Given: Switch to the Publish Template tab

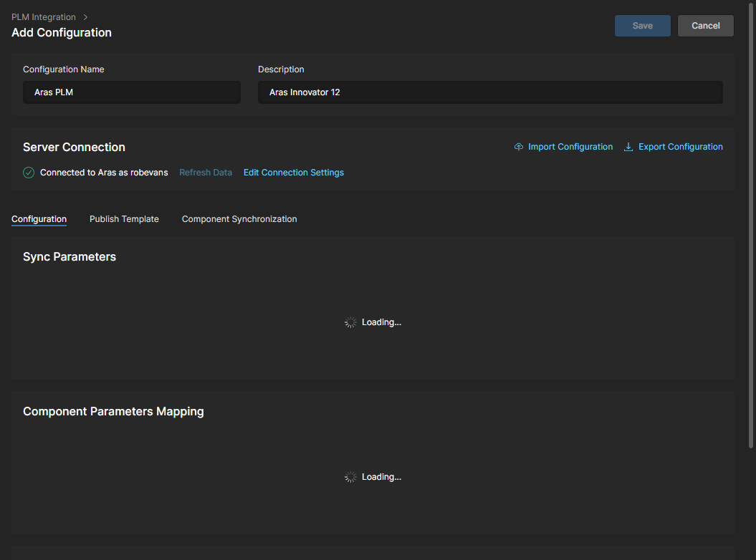Looking at the screenshot, I should (124, 219).
